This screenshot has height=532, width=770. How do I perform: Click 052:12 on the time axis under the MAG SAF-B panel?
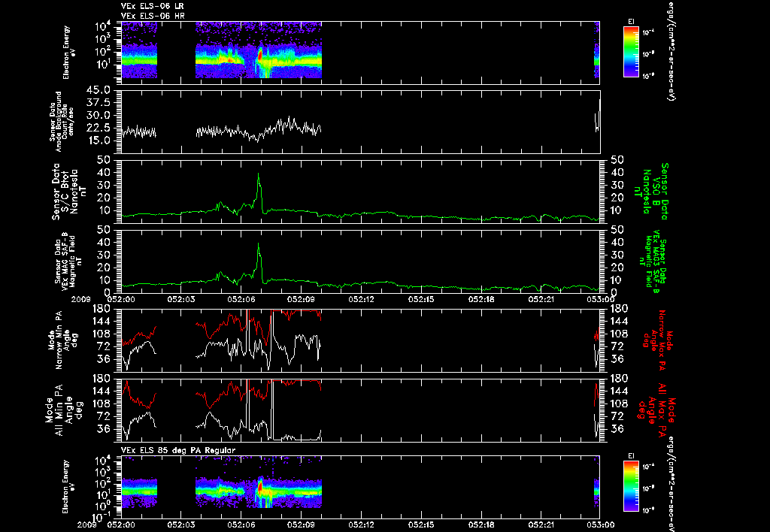(361, 298)
